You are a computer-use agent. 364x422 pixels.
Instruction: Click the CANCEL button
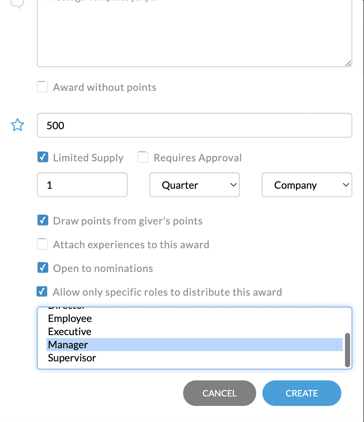pyautogui.click(x=219, y=393)
